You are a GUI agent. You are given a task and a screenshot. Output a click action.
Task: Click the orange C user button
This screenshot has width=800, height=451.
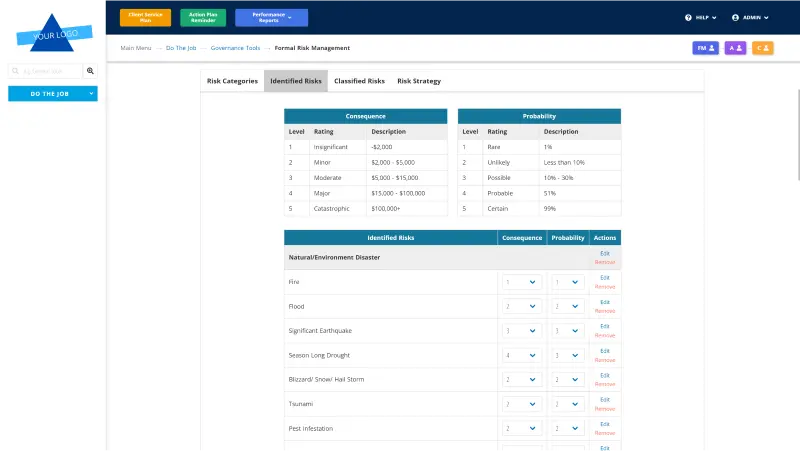[x=762, y=48]
